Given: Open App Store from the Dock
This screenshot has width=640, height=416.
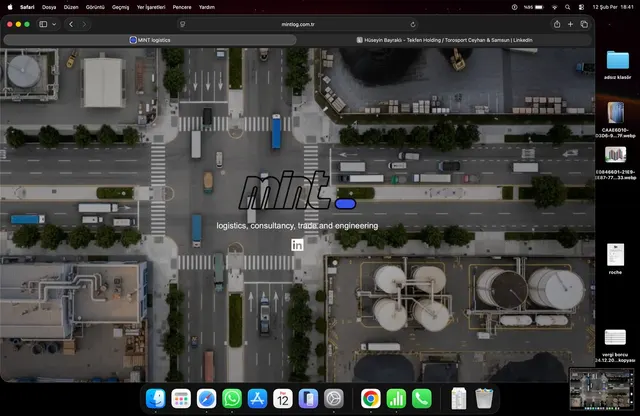Looking at the screenshot, I should tap(257, 398).
